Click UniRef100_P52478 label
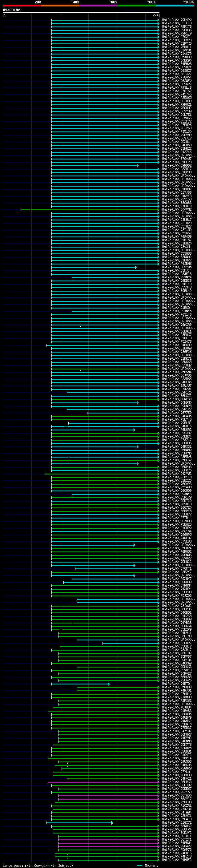The height and width of the screenshot is (868, 197). [177, 341]
